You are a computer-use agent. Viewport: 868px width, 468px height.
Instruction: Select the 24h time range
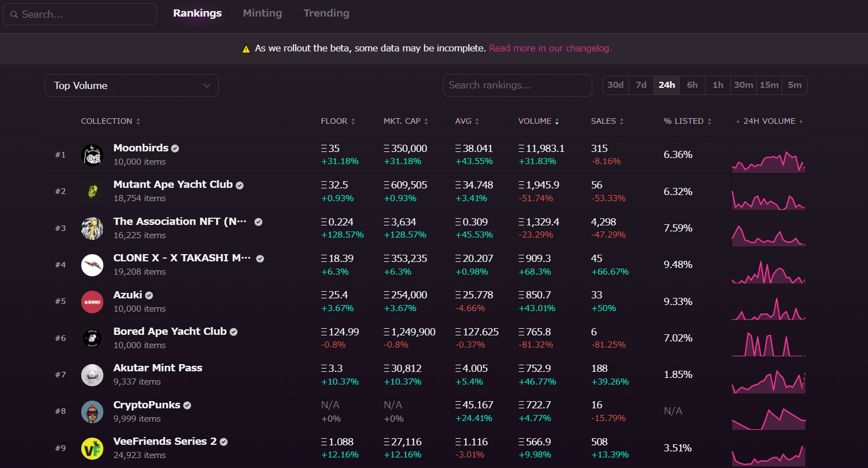pos(667,85)
